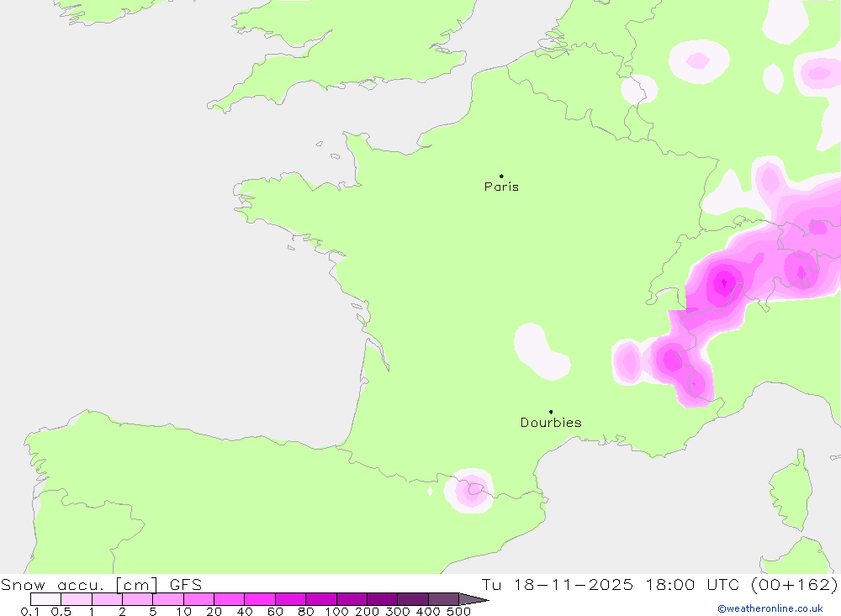
Task: Select the 10–20 cm legend swatch
Action: (x=199, y=599)
